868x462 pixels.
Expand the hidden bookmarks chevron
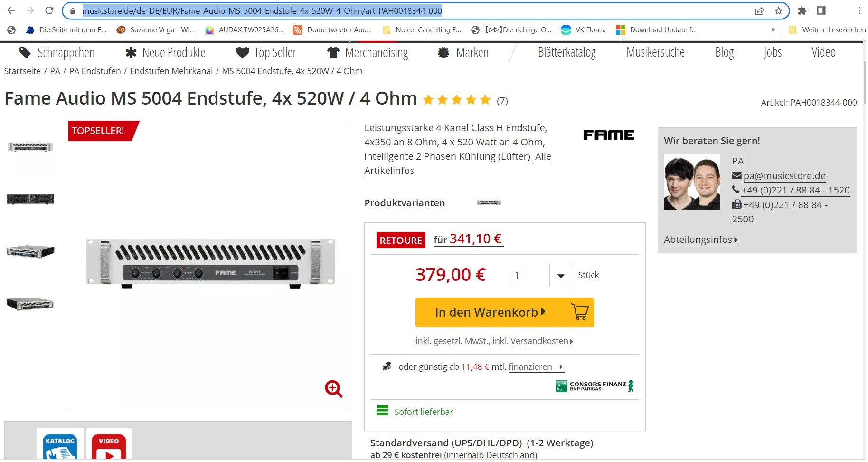coord(773,29)
